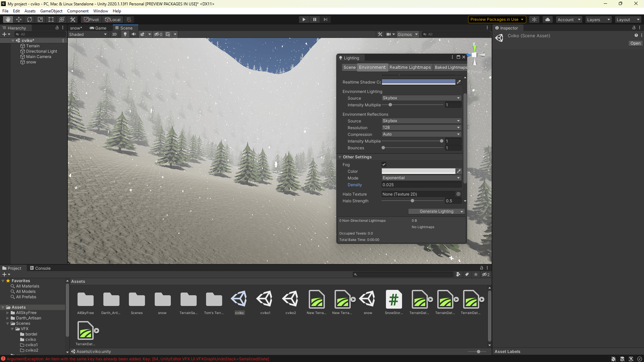Open Unity Collab services sun icon
The image size is (644, 362).
click(x=534, y=19)
